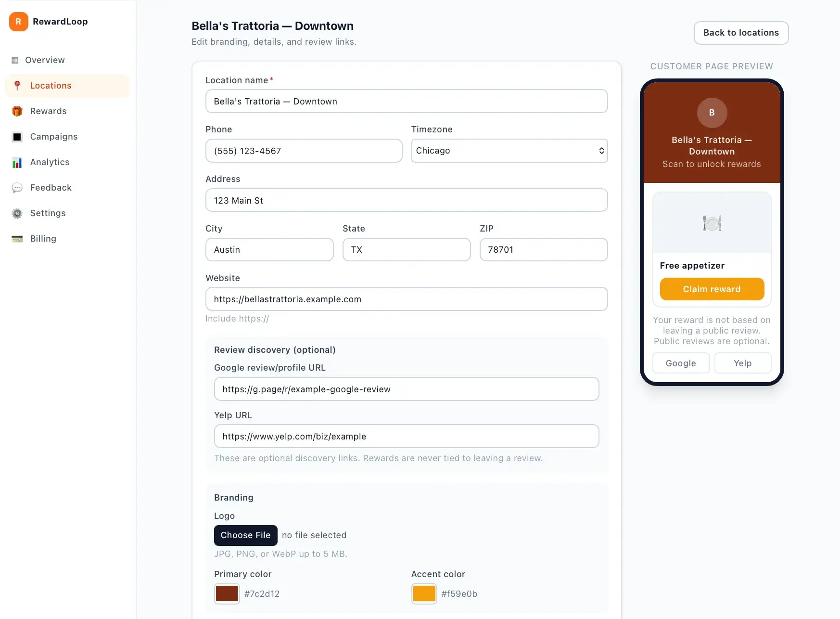This screenshot has width=840, height=619.
Task: Click the Google review/profile URL field
Action: (x=407, y=389)
